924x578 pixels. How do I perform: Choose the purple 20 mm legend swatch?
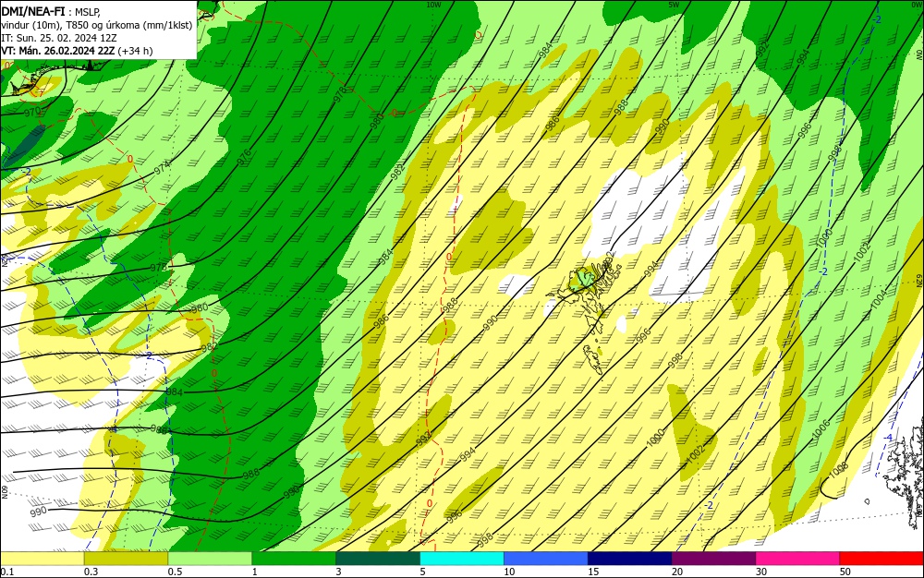pos(713,559)
